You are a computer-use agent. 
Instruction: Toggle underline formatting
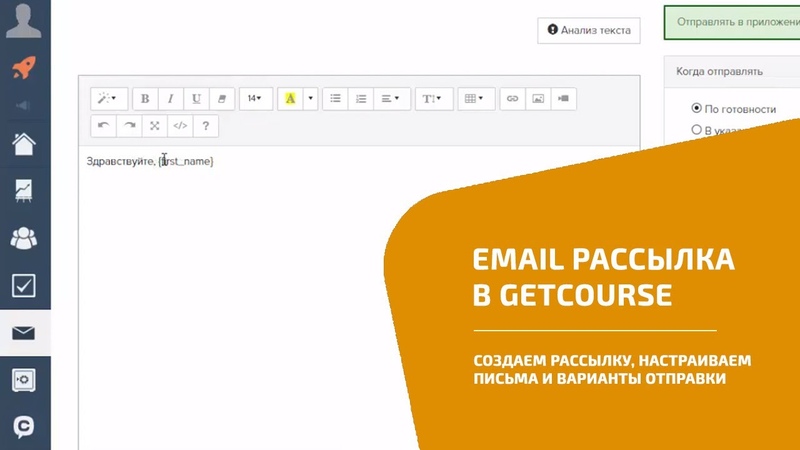pos(196,98)
